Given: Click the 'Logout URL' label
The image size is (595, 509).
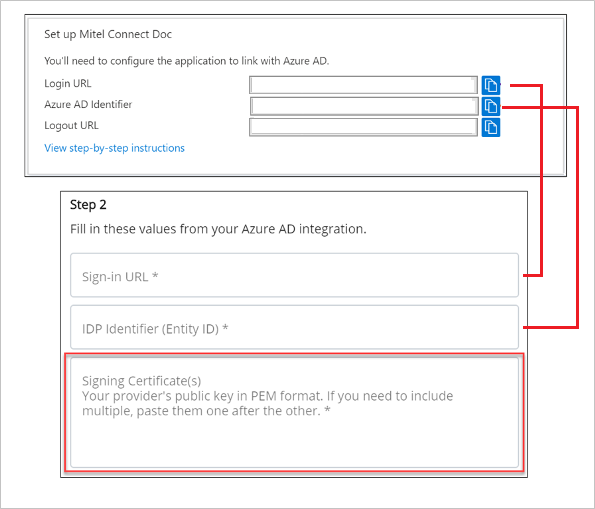Looking at the screenshot, I should point(71,126).
